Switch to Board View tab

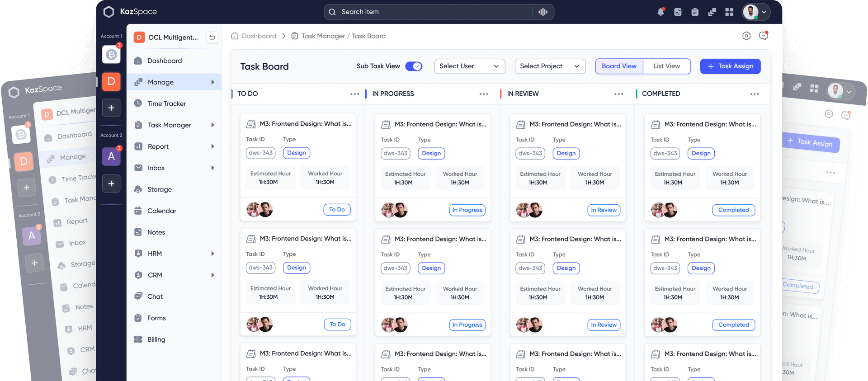pos(619,66)
